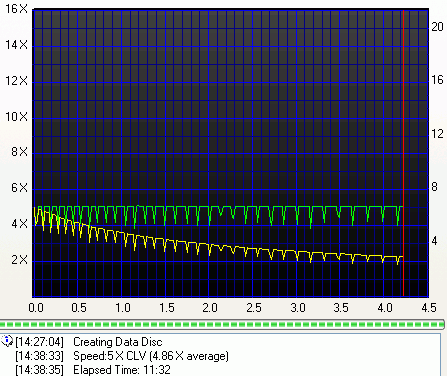This screenshot has height=376, width=447.
Task: Click the green segmented progress bar
Action: tap(222, 324)
